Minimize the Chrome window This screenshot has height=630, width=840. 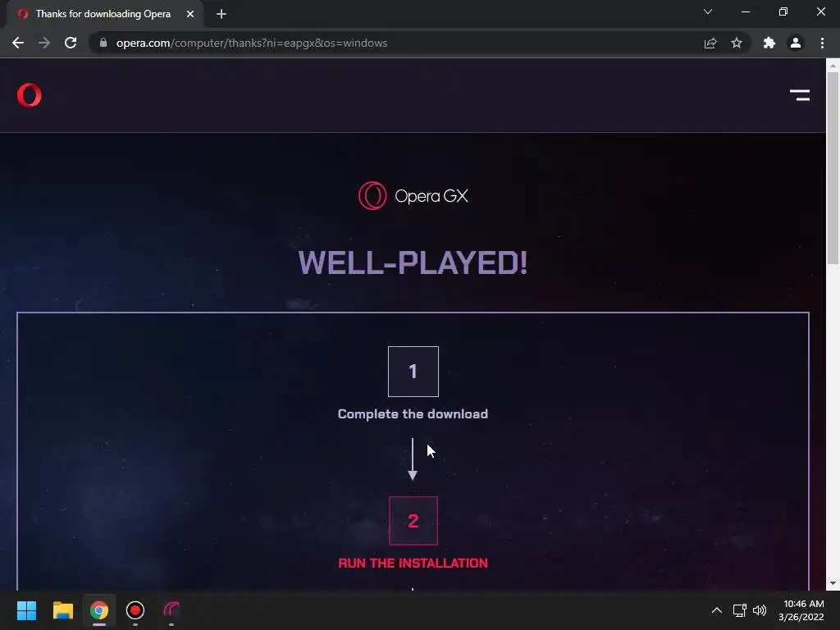(746, 11)
